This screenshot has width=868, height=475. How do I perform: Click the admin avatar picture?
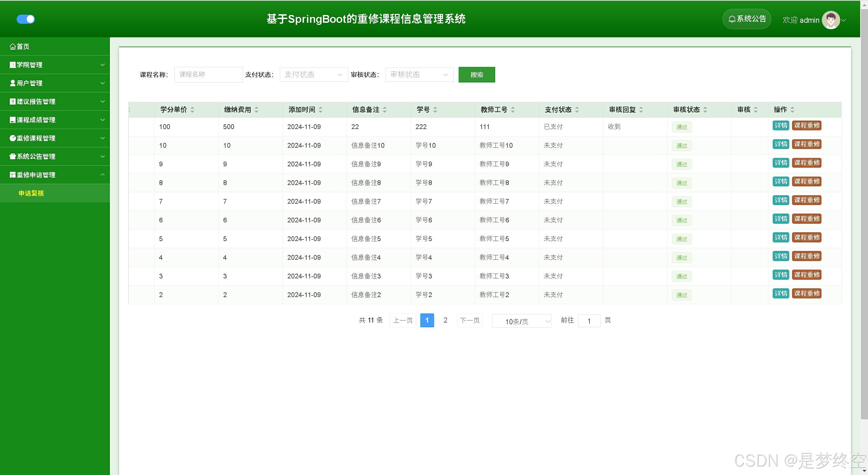831,20
